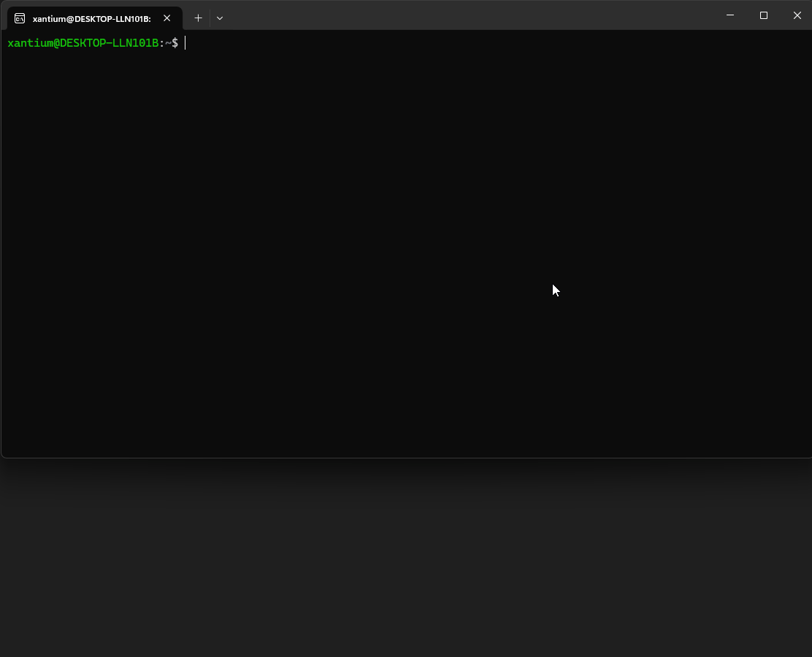This screenshot has height=657, width=812.
Task: Collapse the window using the minimize control
Action: (730, 15)
